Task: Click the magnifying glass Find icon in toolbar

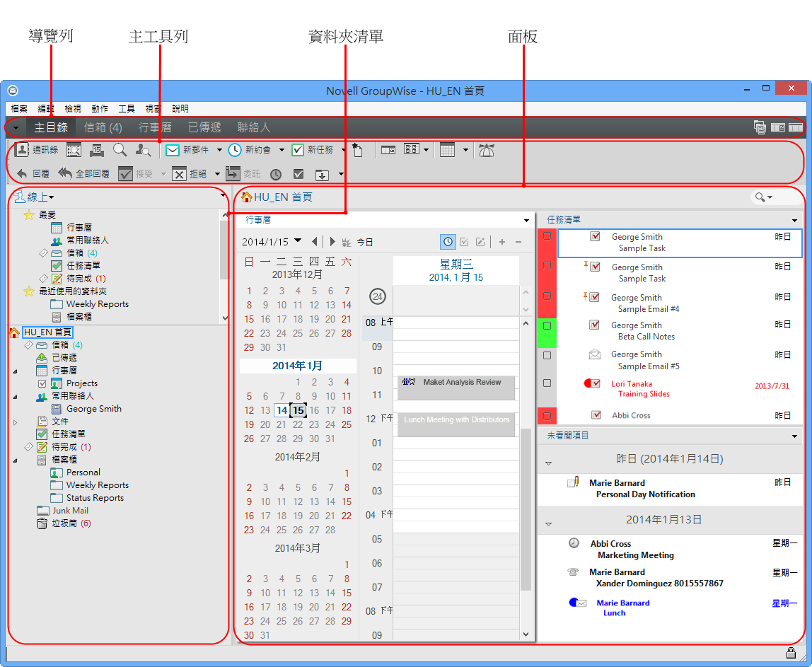Action: pyautogui.click(x=120, y=150)
